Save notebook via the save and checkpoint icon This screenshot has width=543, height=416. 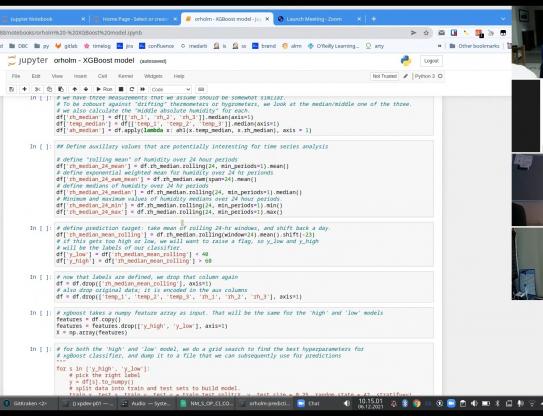11,89
